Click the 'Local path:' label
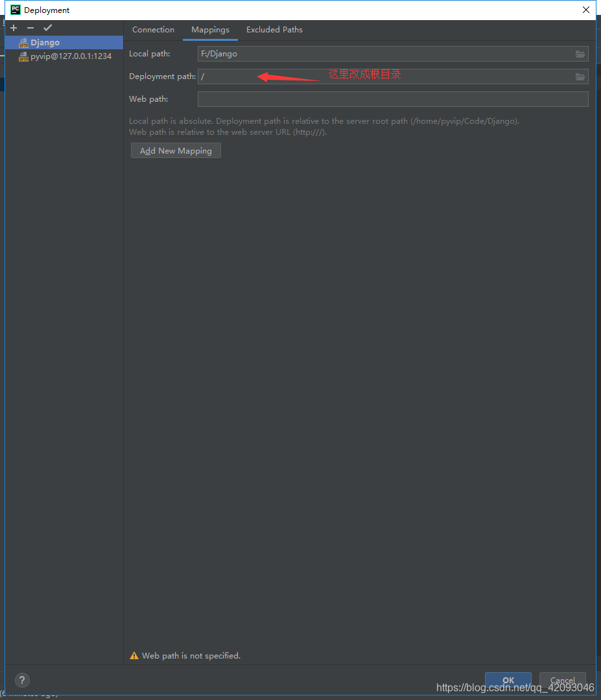The image size is (601, 700). point(150,54)
